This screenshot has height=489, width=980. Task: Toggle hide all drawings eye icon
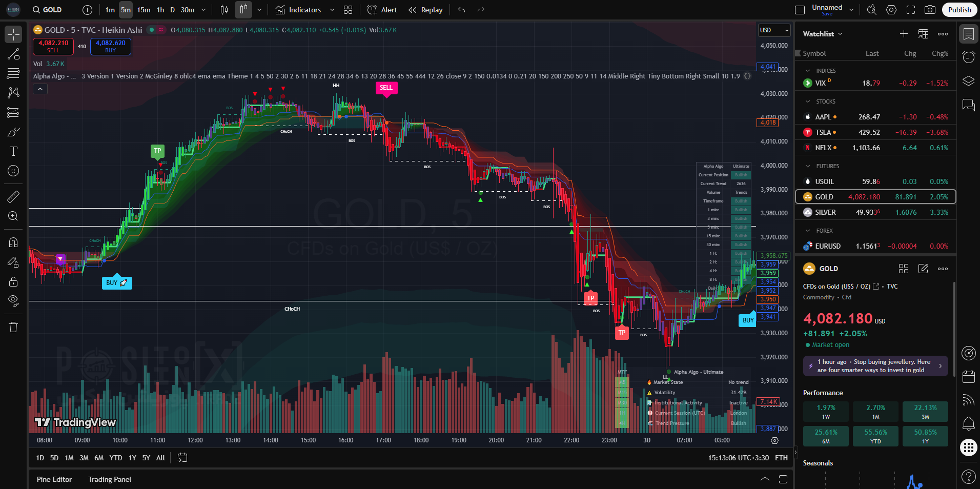13,300
